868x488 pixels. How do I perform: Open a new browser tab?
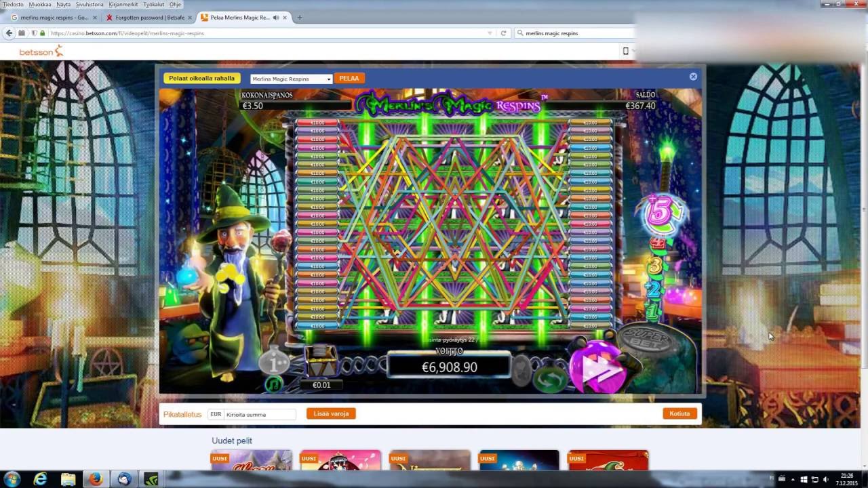(300, 18)
